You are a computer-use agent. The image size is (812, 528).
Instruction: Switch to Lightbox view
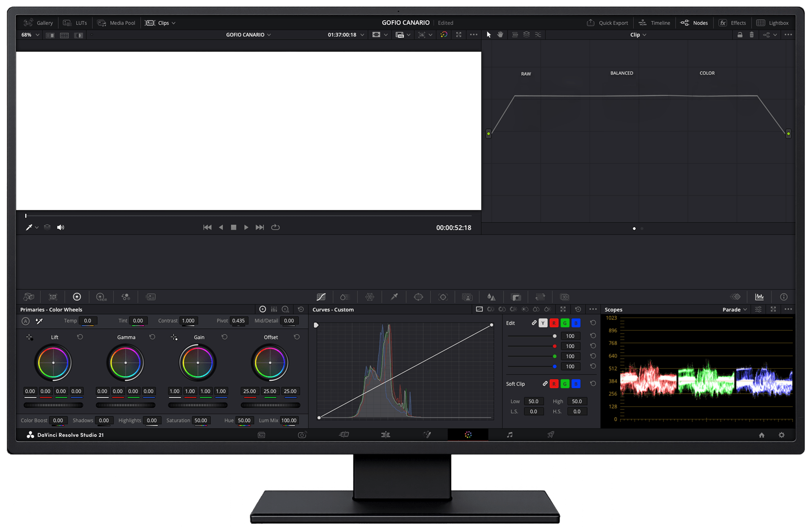(772, 23)
